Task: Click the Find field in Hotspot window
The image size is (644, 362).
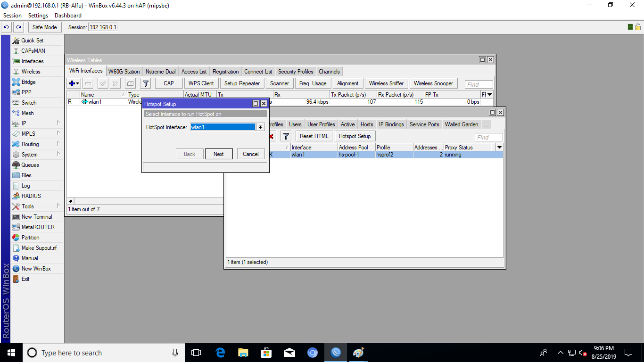Action: (x=489, y=137)
